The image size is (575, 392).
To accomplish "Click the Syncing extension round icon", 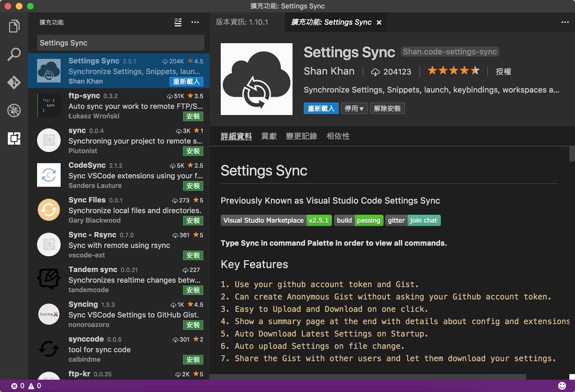I will coord(49,314).
